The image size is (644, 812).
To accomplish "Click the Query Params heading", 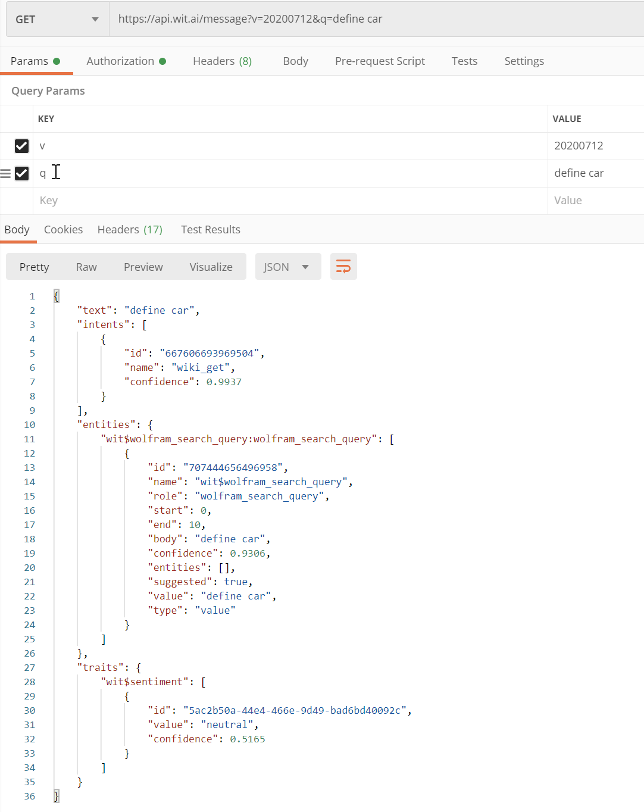I will 48,90.
